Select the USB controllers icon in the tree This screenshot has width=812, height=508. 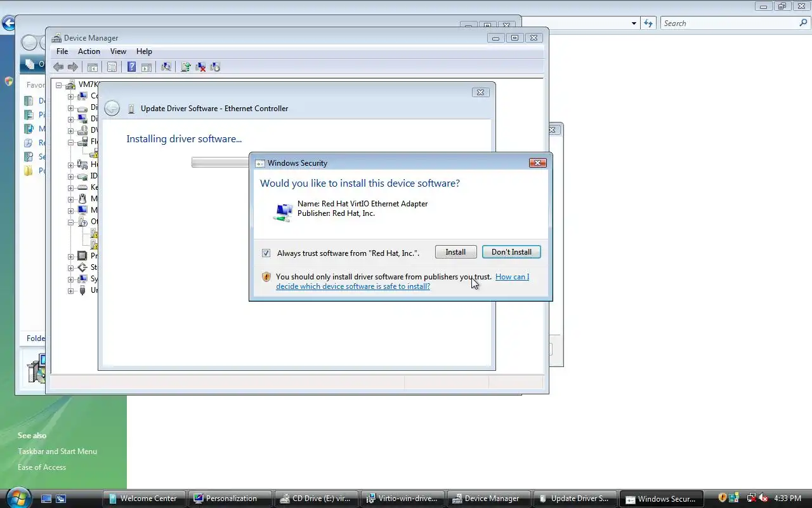(82, 290)
